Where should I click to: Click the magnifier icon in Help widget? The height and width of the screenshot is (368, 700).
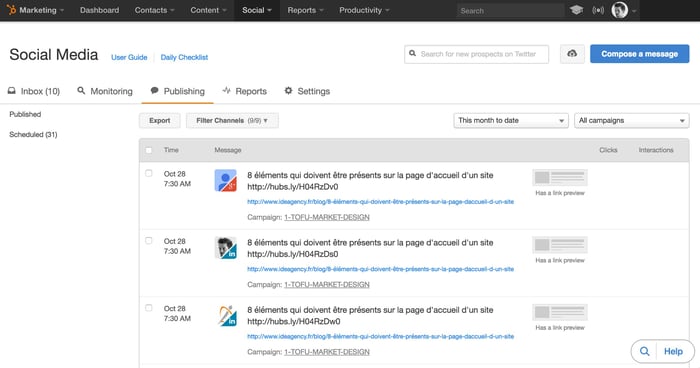[x=644, y=351]
